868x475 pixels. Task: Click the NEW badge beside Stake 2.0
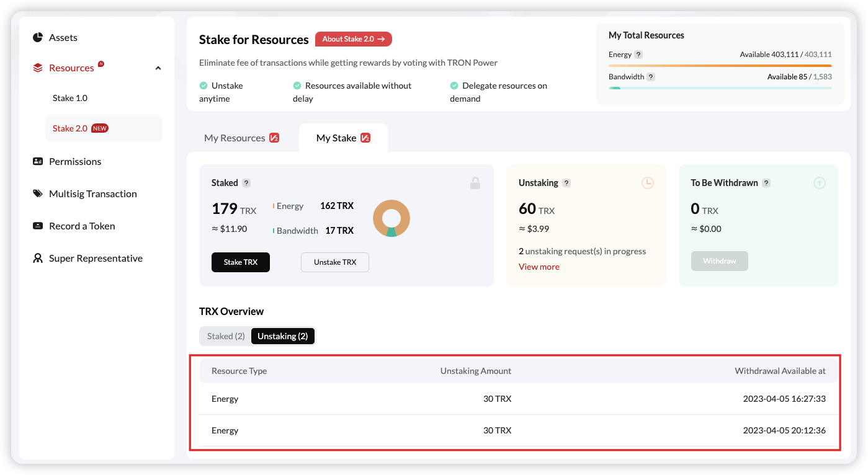point(100,128)
